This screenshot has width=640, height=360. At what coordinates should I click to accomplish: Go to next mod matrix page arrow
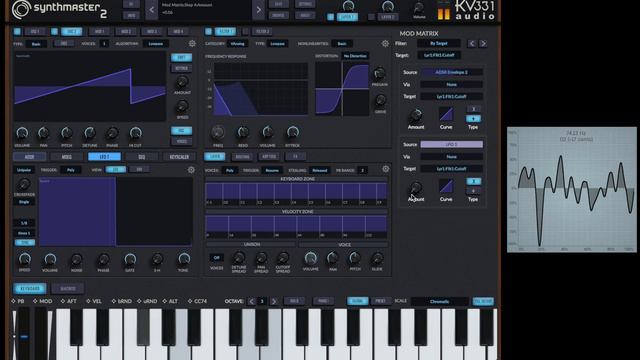coord(483,43)
